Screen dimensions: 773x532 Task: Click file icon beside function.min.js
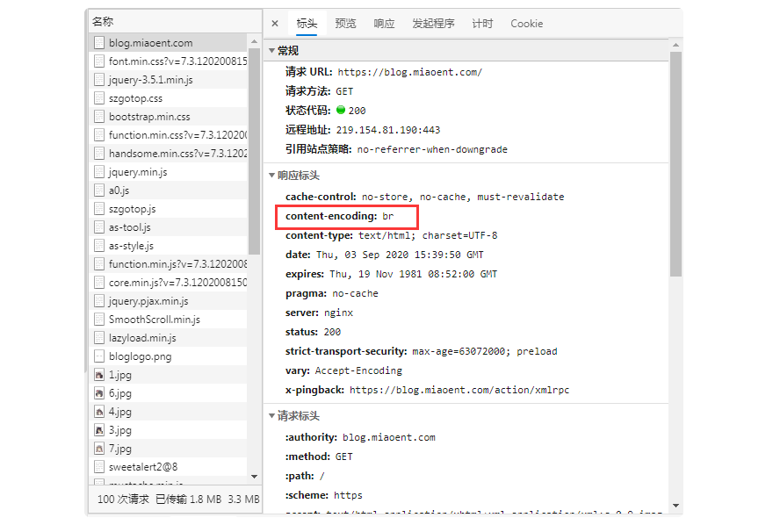tap(99, 264)
